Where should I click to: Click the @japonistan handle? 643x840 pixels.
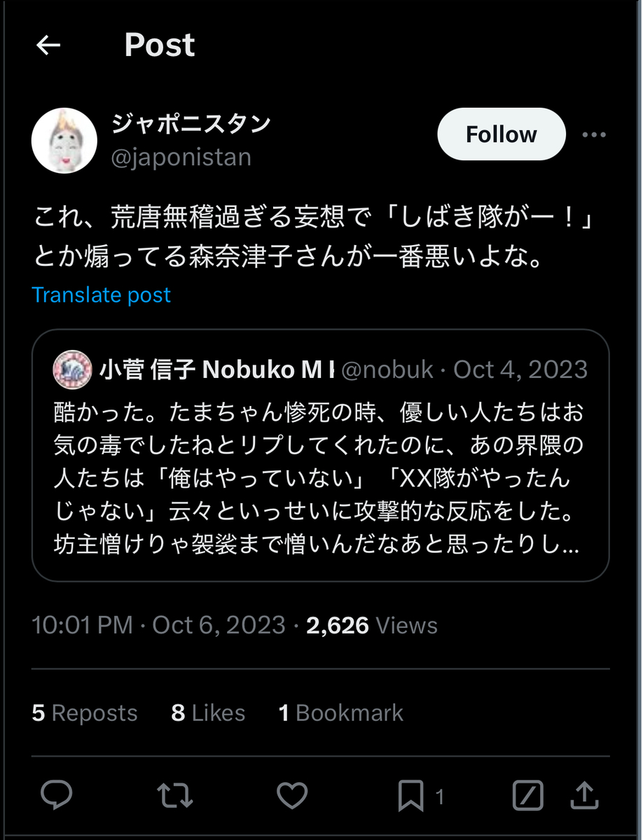click(181, 157)
